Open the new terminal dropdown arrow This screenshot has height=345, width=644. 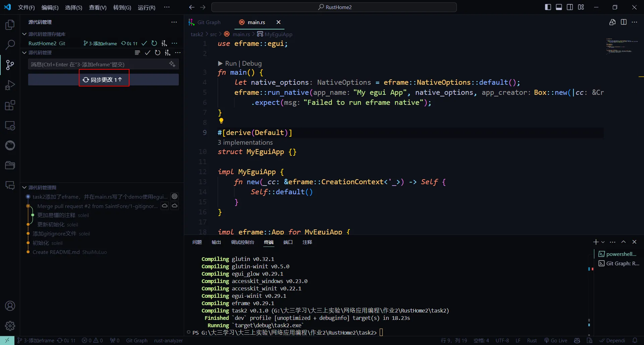point(603,242)
